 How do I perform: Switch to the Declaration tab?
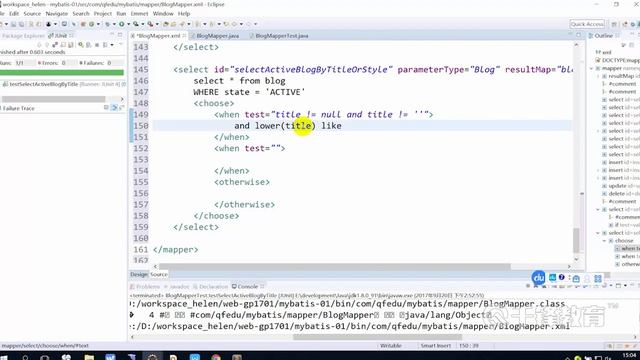click(x=211, y=287)
